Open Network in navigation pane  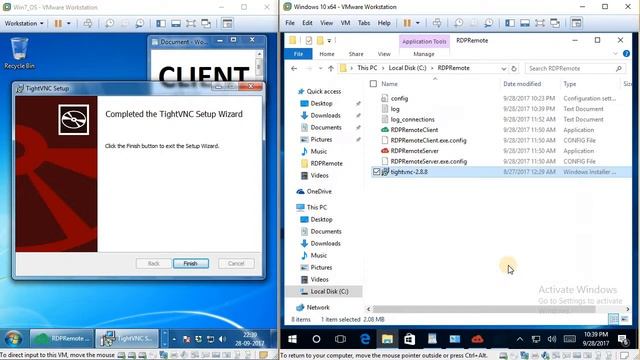click(318, 307)
